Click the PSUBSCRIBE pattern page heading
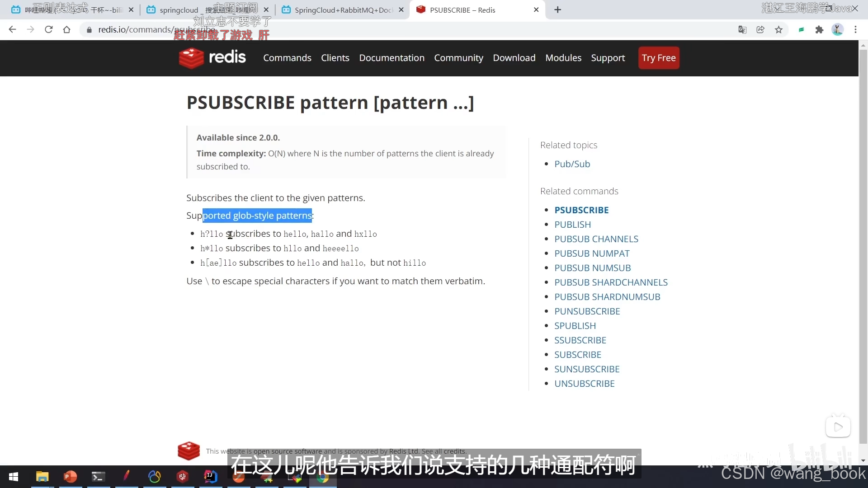 click(330, 103)
